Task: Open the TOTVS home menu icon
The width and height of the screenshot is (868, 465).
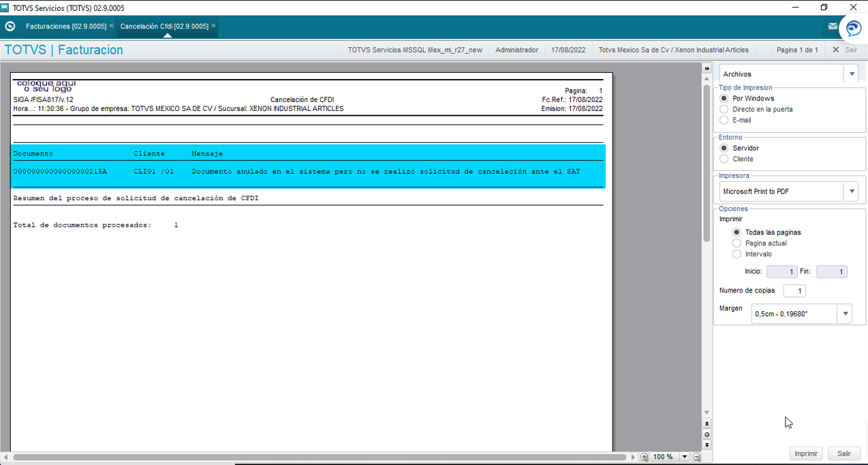Action: 10,27
